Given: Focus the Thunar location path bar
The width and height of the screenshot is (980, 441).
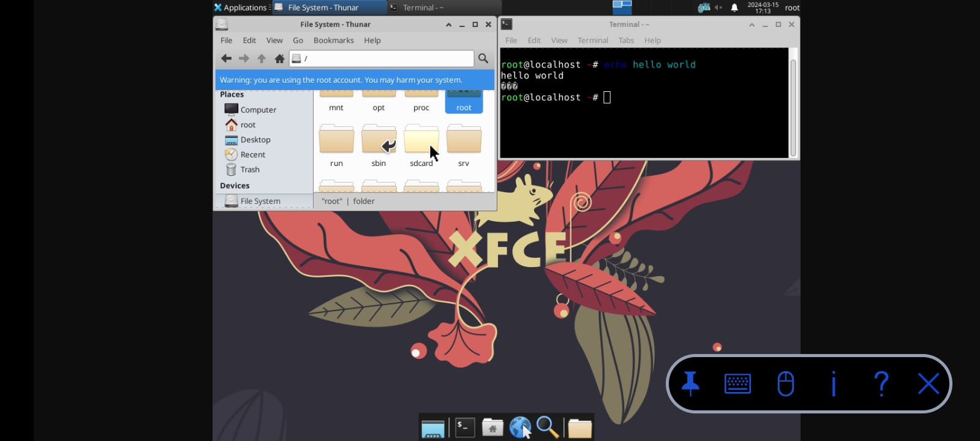Looking at the screenshot, I should pyautogui.click(x=382, y=58).
